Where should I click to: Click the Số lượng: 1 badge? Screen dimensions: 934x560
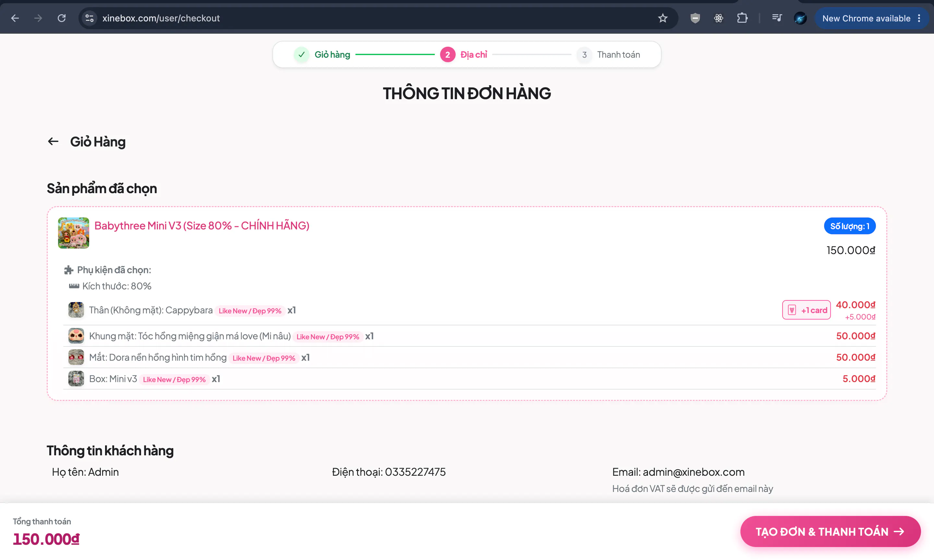[849, 226]
